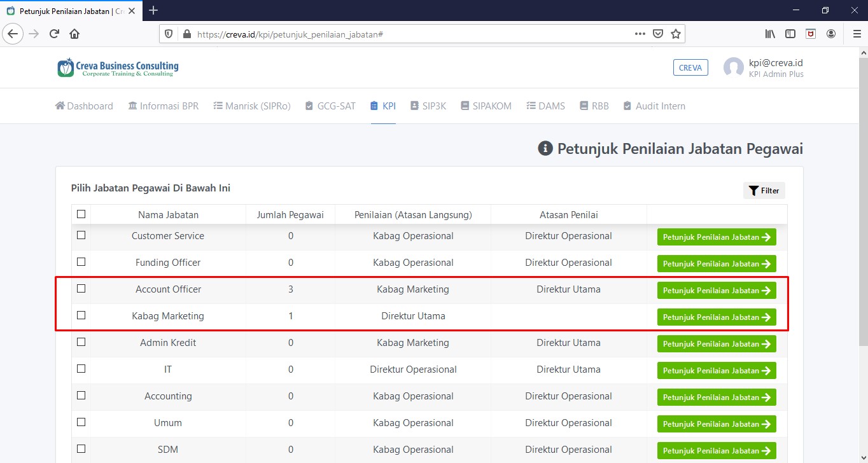This screenshot has width=868, height=463.
Task: Click the info icon beside page title
Action: [x=545, y=149]
